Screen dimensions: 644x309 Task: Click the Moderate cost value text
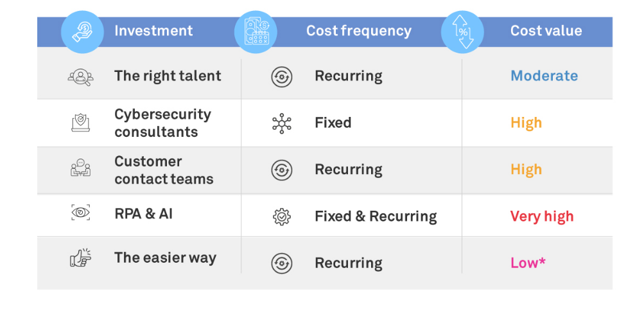coord(544,76)
